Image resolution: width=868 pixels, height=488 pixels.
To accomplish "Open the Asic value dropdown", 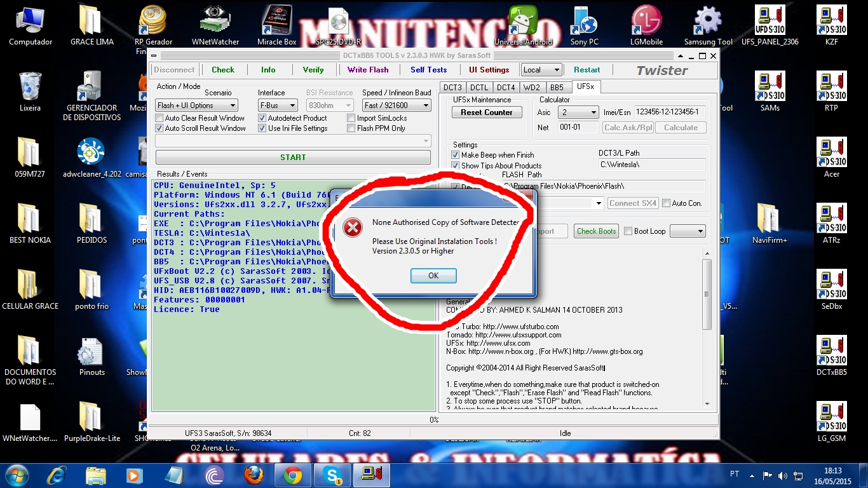I will click(x=578, y=112).
